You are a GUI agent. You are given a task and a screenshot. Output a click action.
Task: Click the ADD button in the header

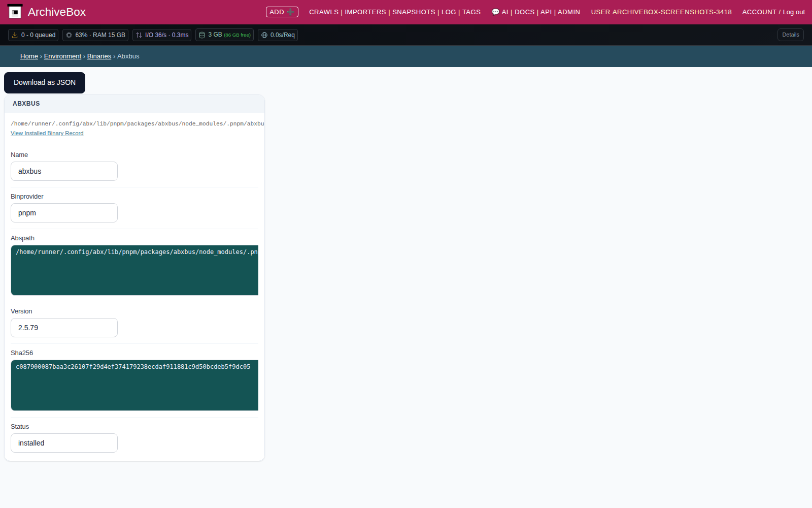tap(282, 12)
